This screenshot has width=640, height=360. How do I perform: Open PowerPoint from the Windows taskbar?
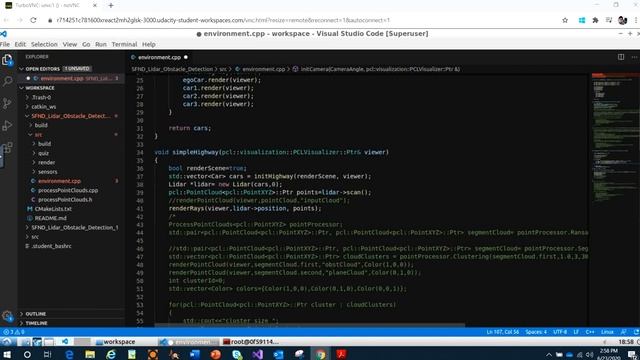216,354
